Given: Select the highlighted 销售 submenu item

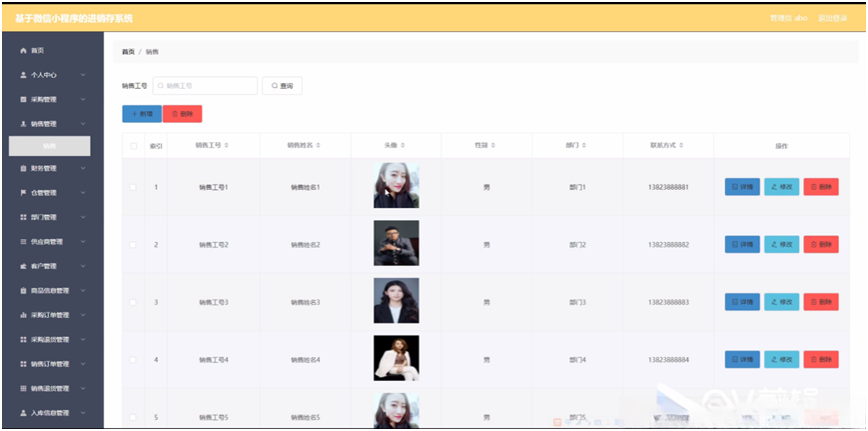Looking at the screenshot, I should click(50, 146).
